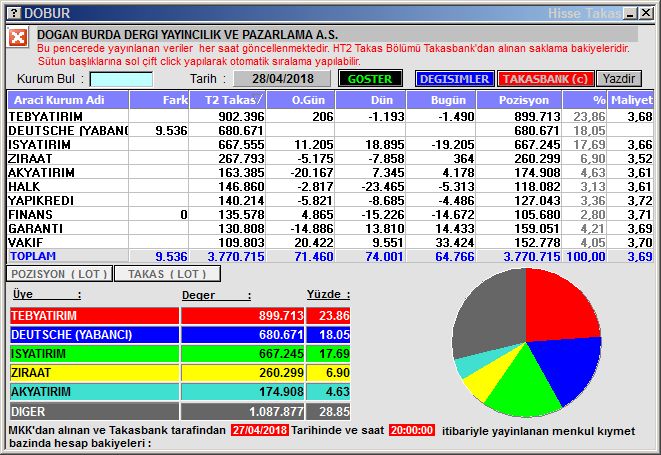The height and width of the screenshot is (455, 661).
Task: Sort by Bugün column header
Action: point(441,100)
